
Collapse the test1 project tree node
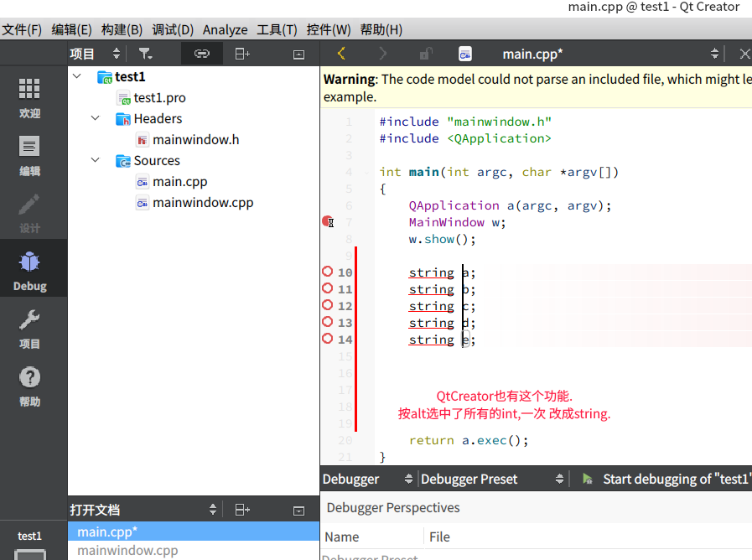click(77, 76)
